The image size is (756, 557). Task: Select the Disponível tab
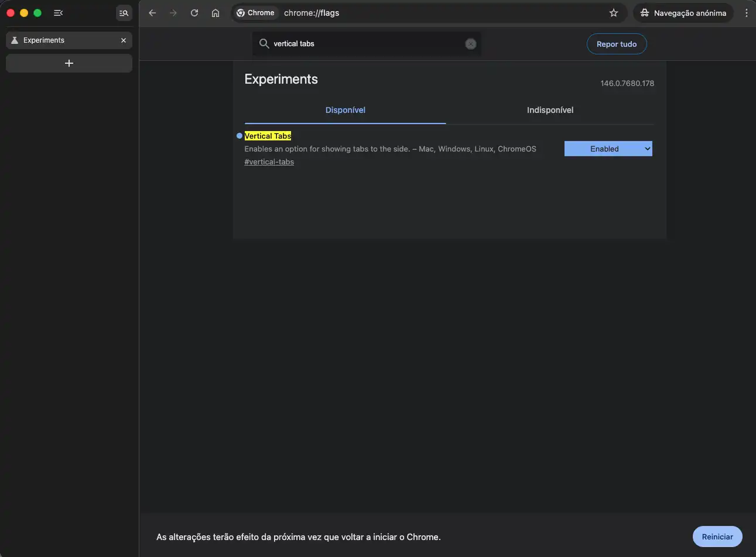click(345, 110)
